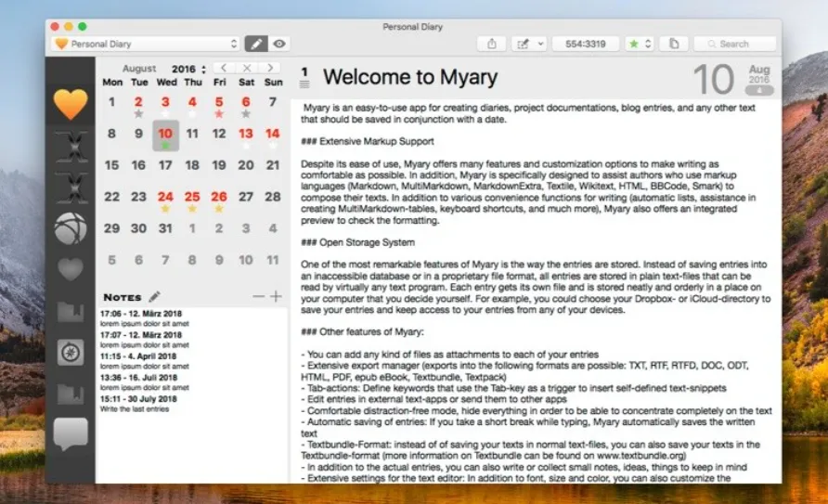Remove note with minus button
Viewport: 828px width, 504px height.
[x=258, y=297]
